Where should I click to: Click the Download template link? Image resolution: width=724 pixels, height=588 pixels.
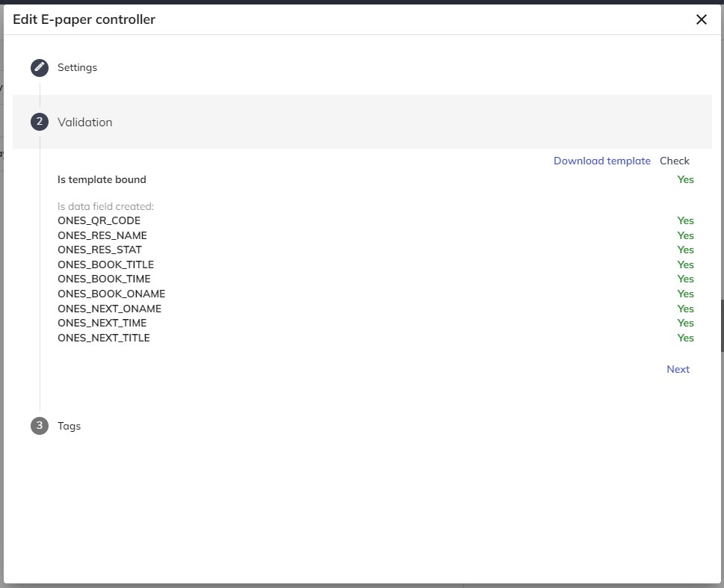(x=601, y=161)
